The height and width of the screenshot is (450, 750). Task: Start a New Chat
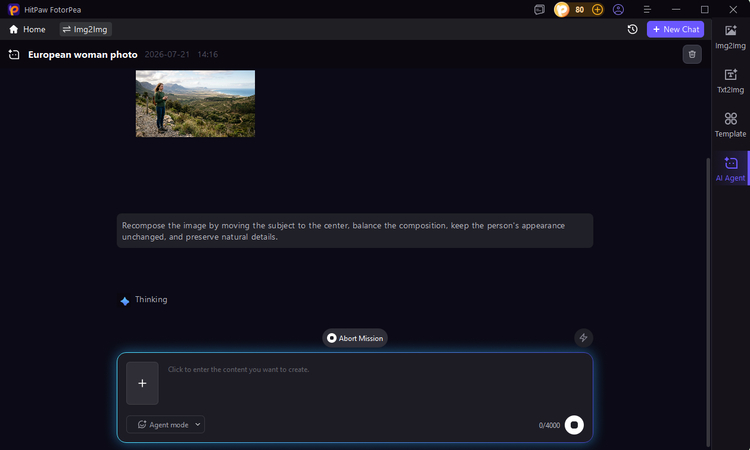(675, 29)
